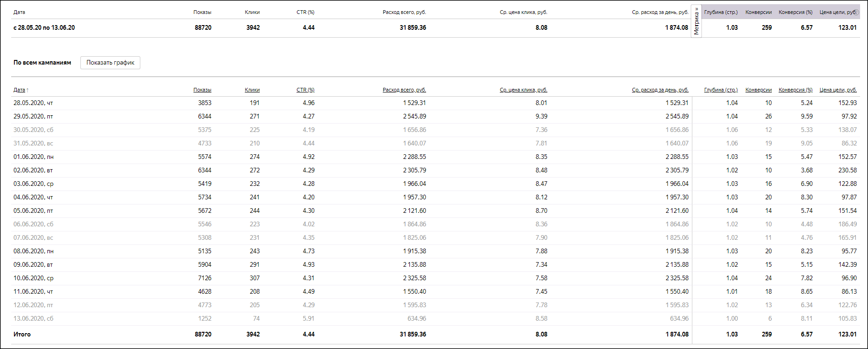
Task: Click the date range с 28.05.20 по 13.06.20
Action: pos(44,27)
